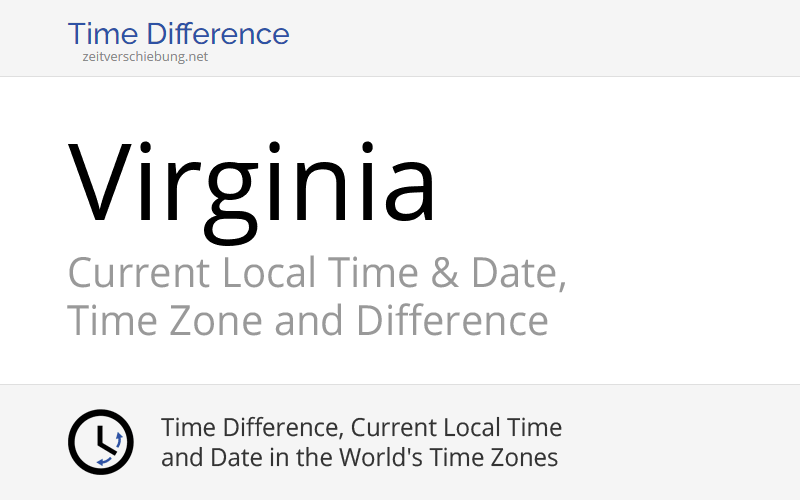
Task: Click the word "Time" in the header logo
Action: click(103, 34)
